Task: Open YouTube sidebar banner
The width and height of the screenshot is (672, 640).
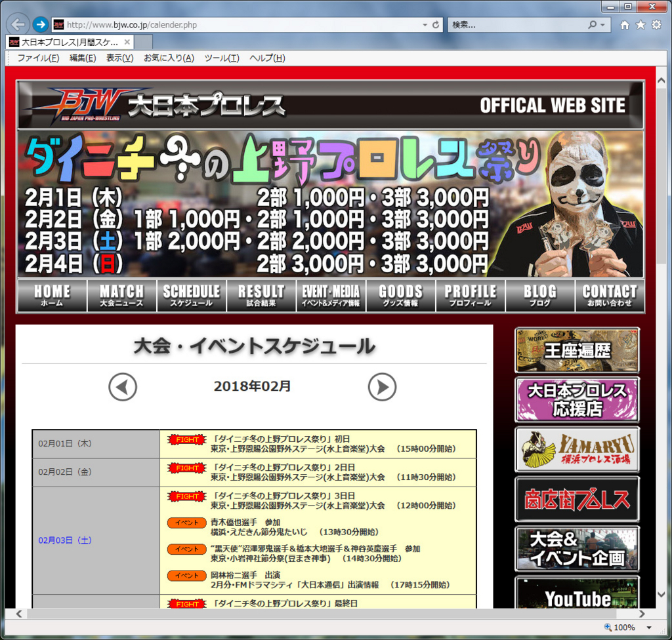Action: (x=577, y=592)
